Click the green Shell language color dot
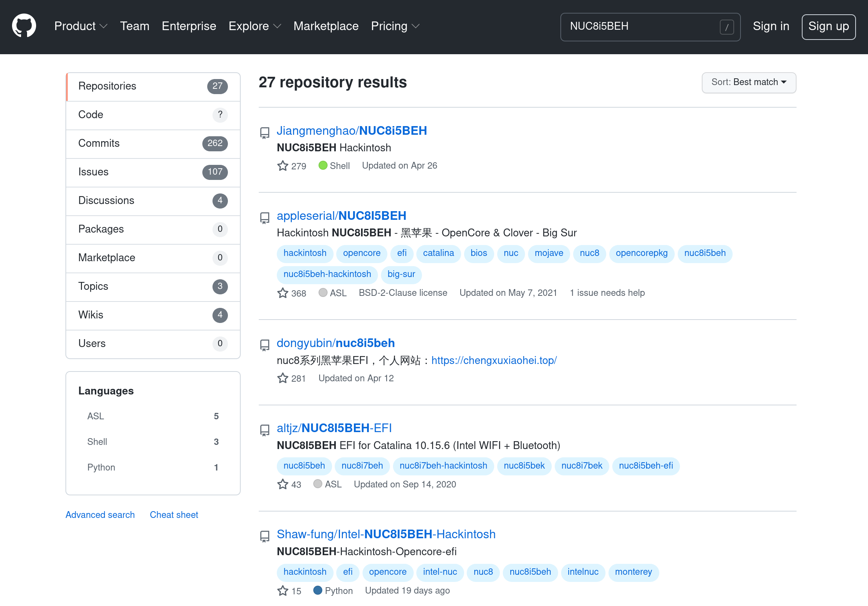 click(x=323, y=165)
